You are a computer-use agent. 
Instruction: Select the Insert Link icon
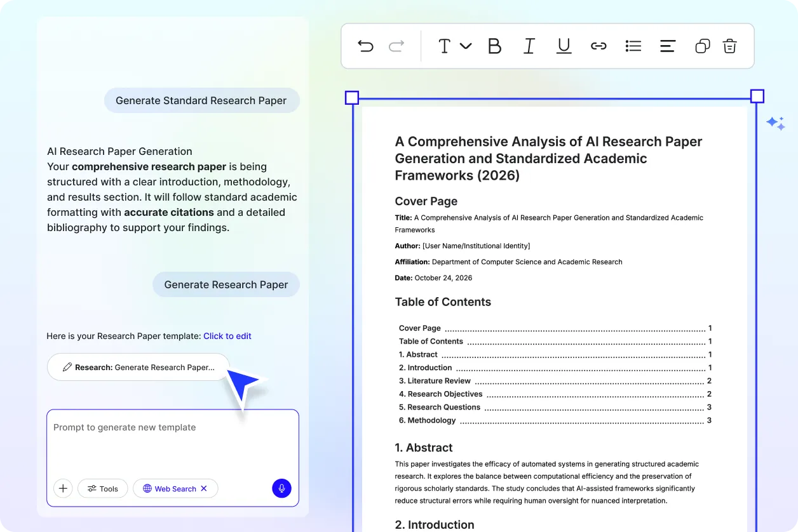[598, 46]
